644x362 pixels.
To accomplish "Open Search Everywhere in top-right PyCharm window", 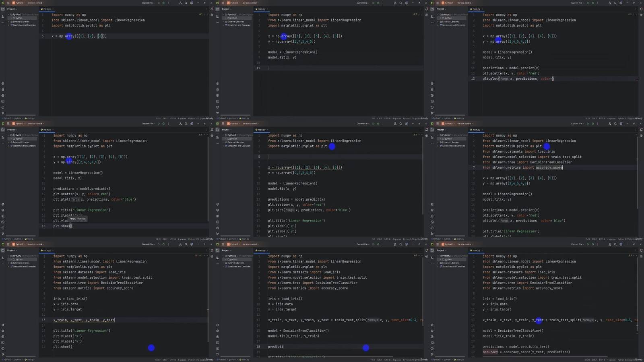I will (615, 3).
